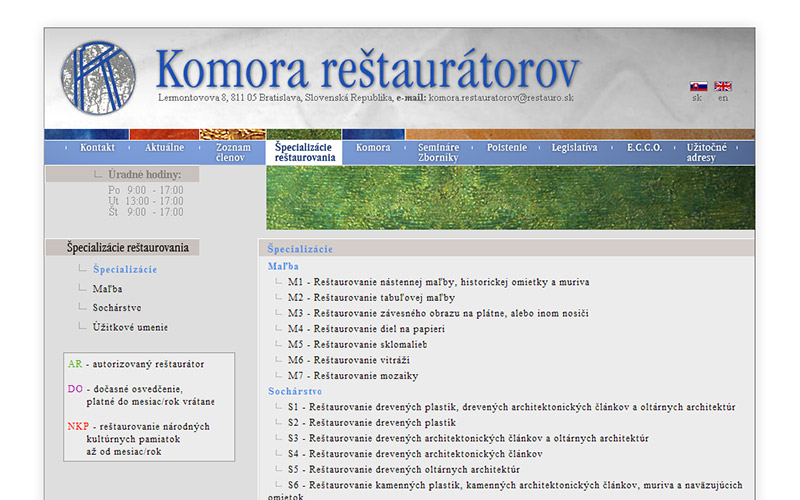
Task: Select Maľba in the left sidebar
Action: pos(107,289)
